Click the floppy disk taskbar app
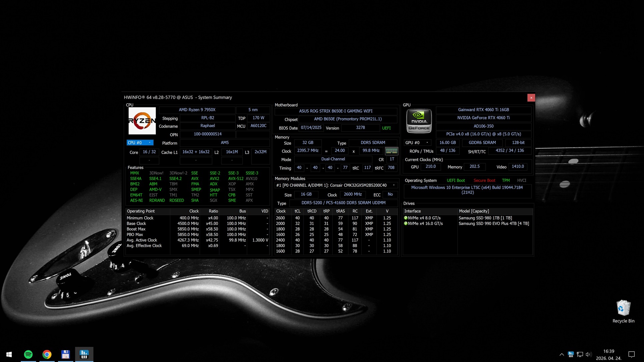Viewport: 644px width, 362px height. [65, 354]
